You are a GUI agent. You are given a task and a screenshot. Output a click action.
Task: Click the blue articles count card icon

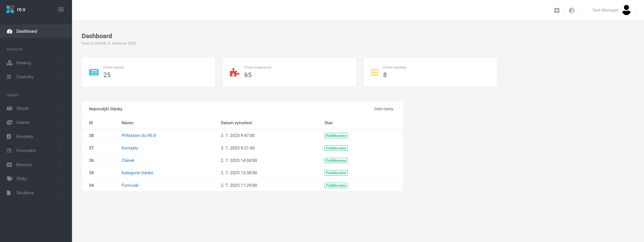coord(94,72)
